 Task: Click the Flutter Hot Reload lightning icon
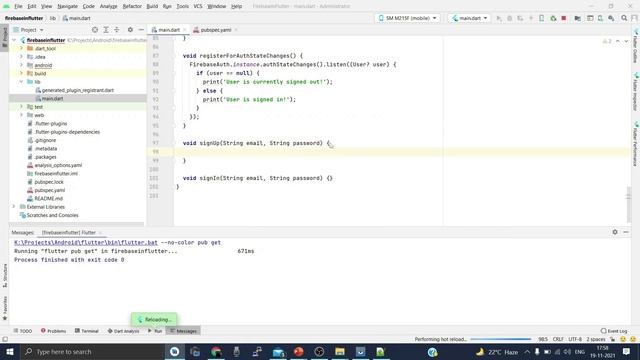click(531, 18)
